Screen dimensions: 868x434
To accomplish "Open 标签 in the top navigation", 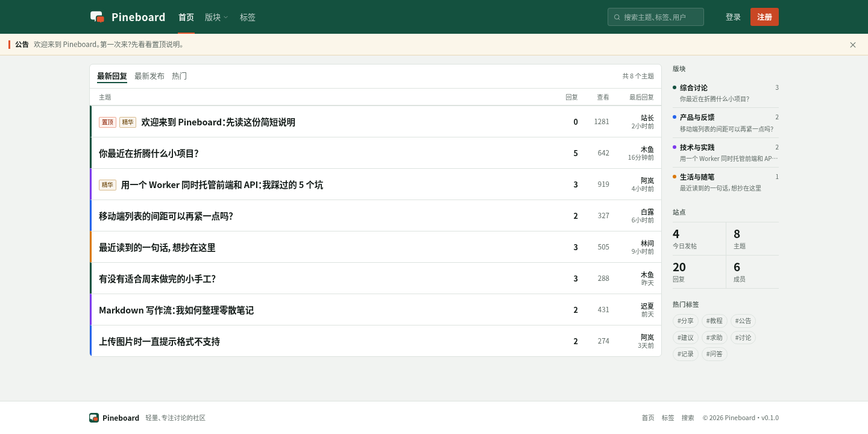I will [x=248, y=17].
